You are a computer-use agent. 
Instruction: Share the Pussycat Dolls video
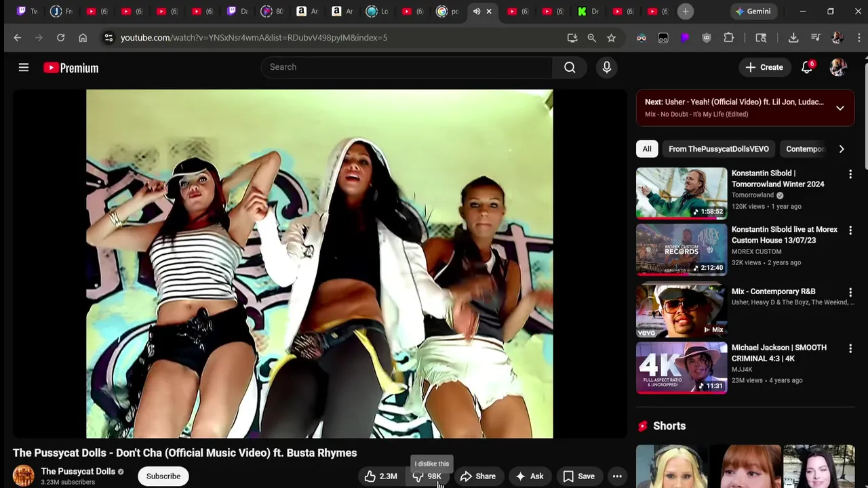[x=478, y=476]
